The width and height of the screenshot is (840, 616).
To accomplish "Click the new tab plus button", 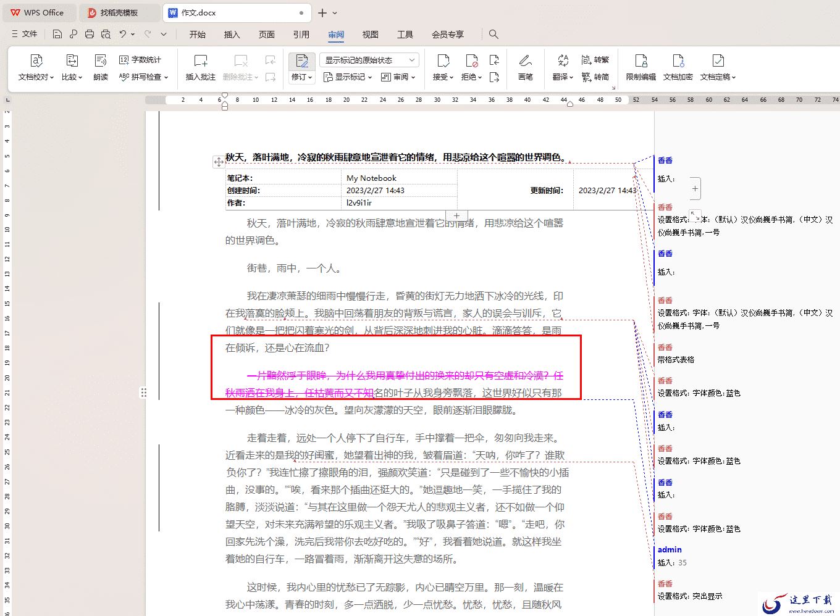I will [322, 12].
